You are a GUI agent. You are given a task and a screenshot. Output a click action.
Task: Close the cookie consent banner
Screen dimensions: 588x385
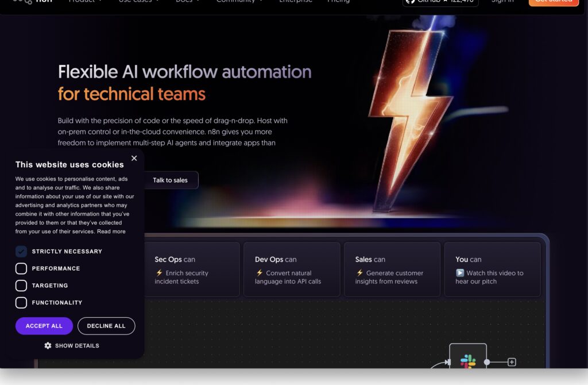point(134,159)
